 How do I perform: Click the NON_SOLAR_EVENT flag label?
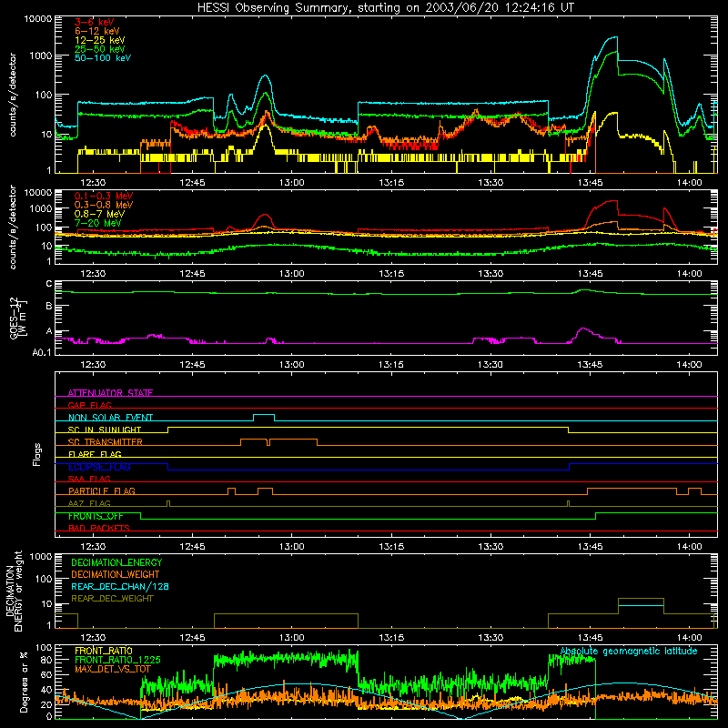(x=110, y=418)
